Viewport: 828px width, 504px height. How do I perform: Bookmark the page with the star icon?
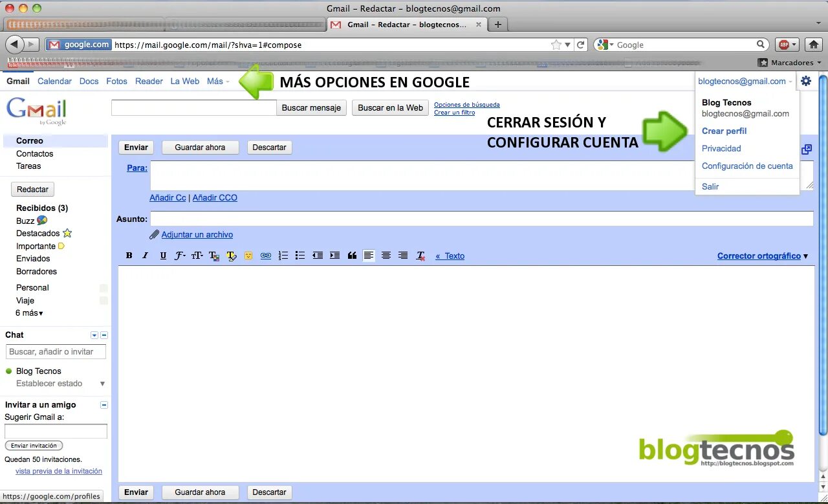pyautogui.click(x=556, y=45)
